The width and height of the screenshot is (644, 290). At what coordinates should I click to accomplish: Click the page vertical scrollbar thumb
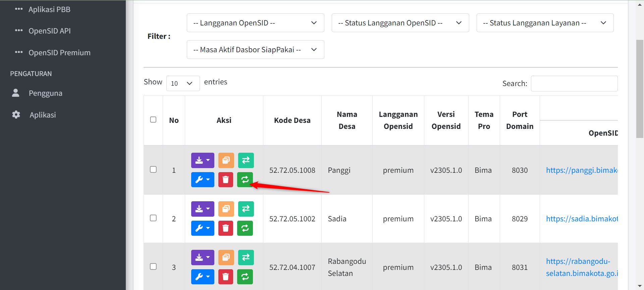pos(640,89)
